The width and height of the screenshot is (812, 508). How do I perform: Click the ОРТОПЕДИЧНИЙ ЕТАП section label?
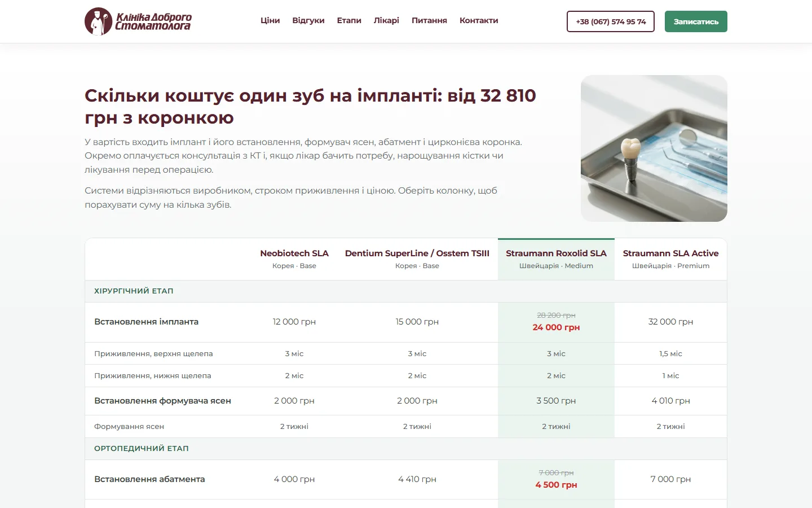pyautogui.click(x=142, y=449)
